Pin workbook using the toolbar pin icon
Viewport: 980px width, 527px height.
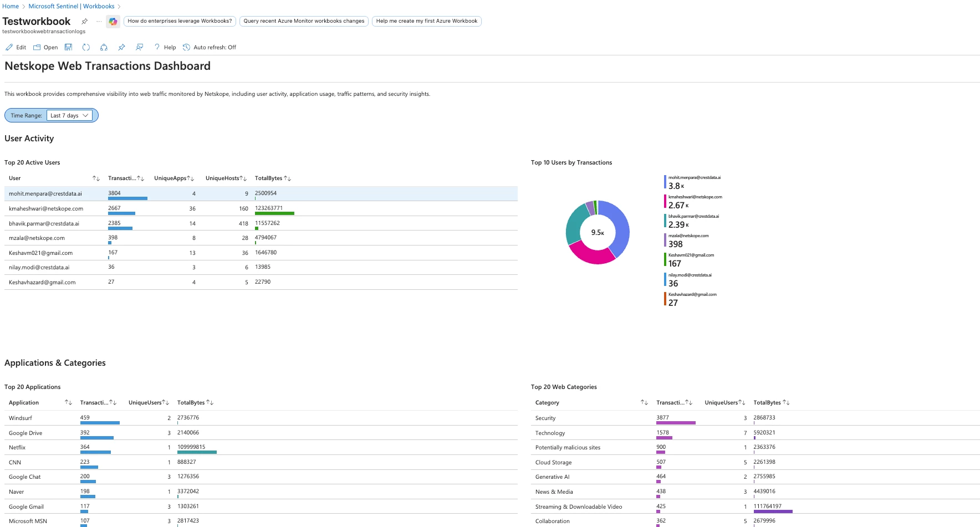[121, 47]
